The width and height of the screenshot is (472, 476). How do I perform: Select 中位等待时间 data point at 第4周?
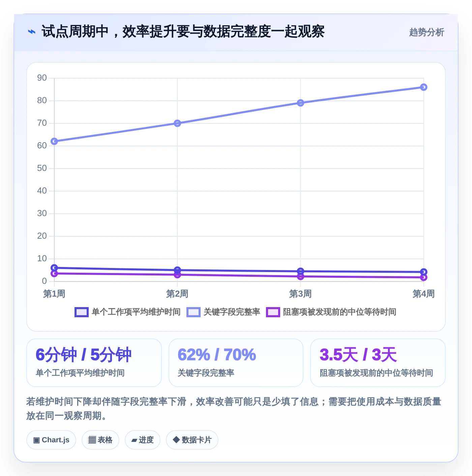424,277
